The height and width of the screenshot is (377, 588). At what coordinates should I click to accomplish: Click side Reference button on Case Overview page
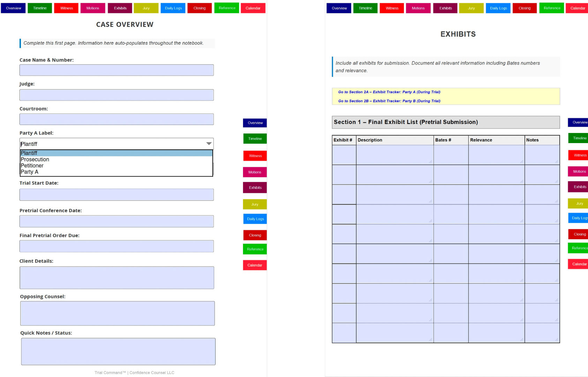(x=255, y=249)
